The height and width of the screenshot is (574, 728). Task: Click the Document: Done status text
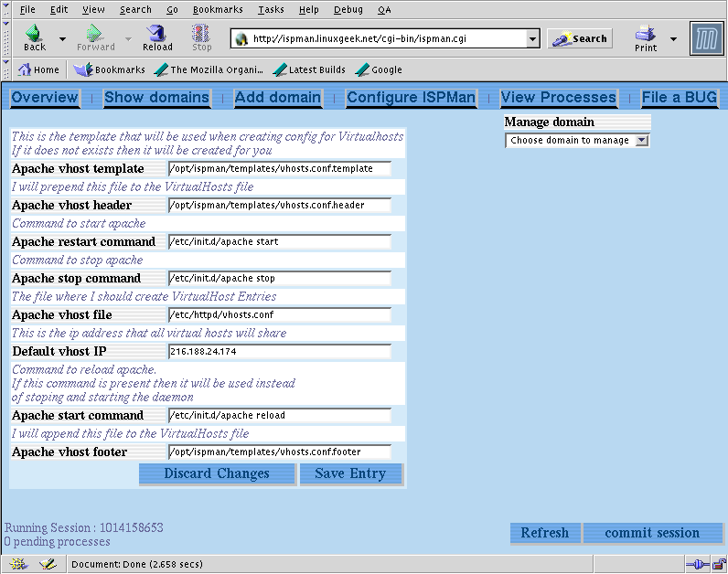click(137, 564)
